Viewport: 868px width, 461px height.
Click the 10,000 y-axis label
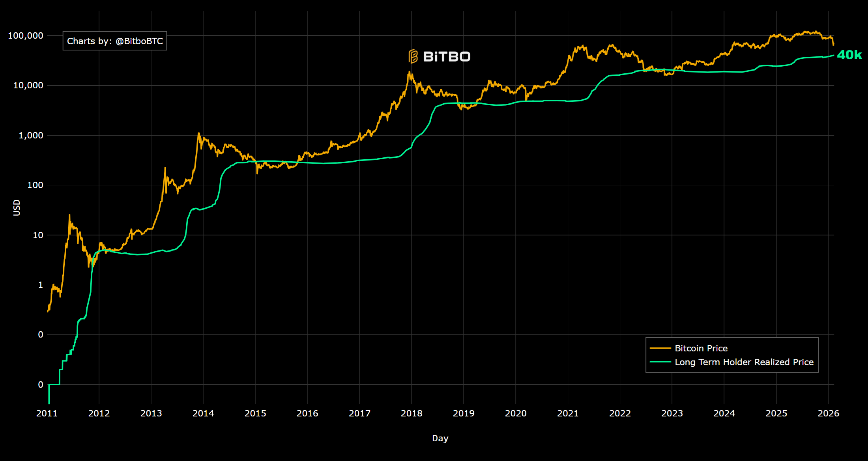click(28, 85)
